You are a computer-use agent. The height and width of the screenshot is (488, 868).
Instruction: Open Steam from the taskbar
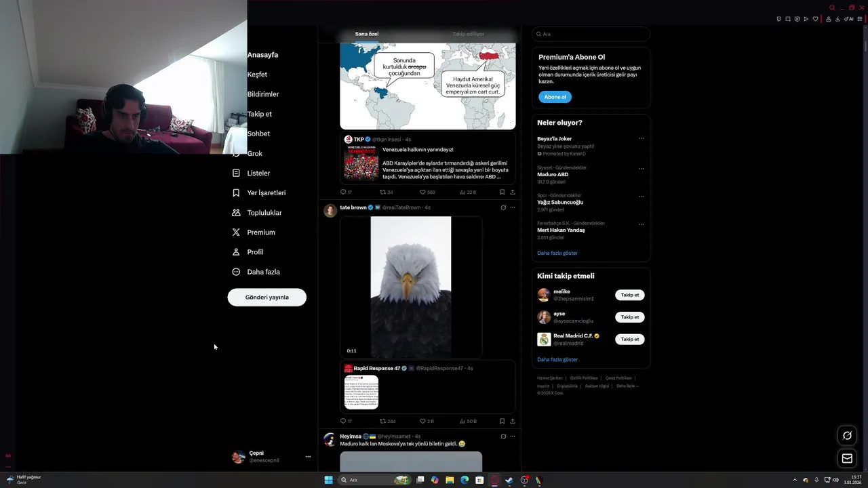[x=509, y=480]
